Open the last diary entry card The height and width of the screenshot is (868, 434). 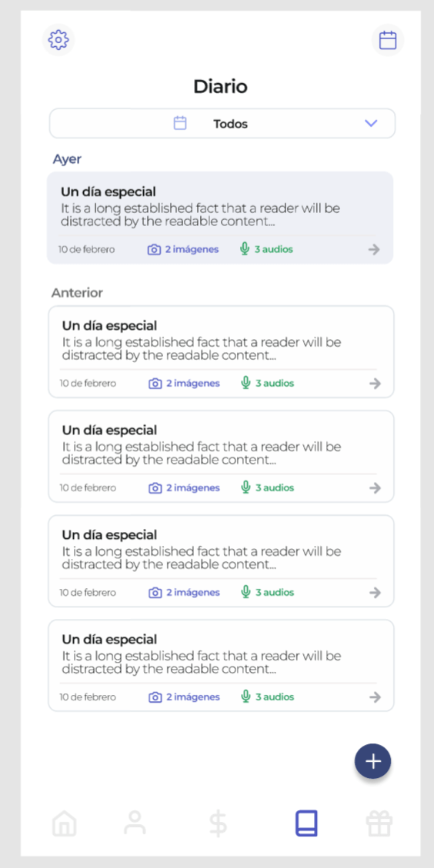(x=221, y=665)
